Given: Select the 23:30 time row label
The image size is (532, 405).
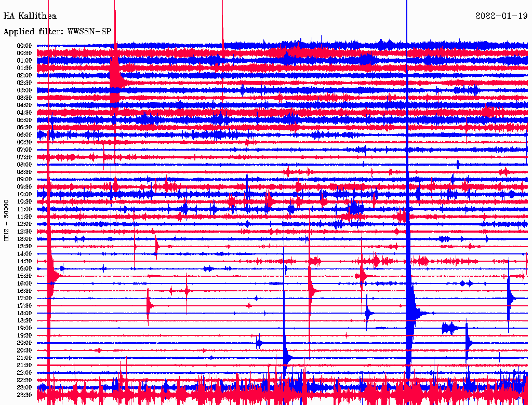Looking at the screenshot, I should point(24,395).
